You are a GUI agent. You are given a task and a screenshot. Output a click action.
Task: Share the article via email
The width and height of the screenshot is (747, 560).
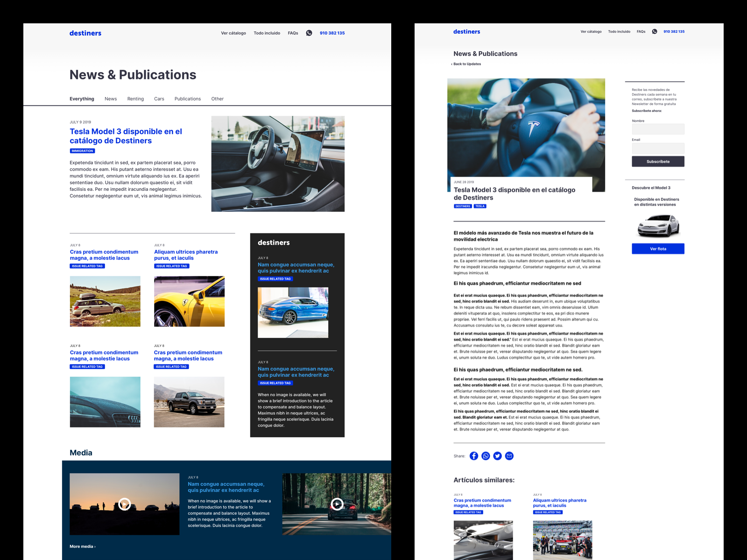click(x=509, y=456)
